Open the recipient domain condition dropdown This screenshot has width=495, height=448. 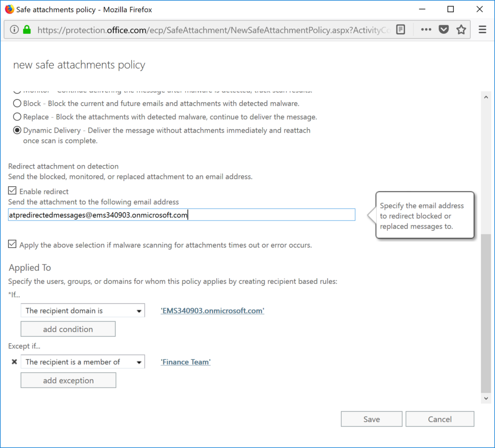click(140, 310)
